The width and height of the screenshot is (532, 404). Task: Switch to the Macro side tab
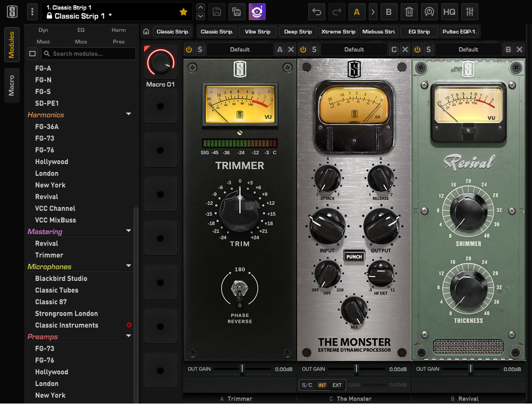(12, 85)
